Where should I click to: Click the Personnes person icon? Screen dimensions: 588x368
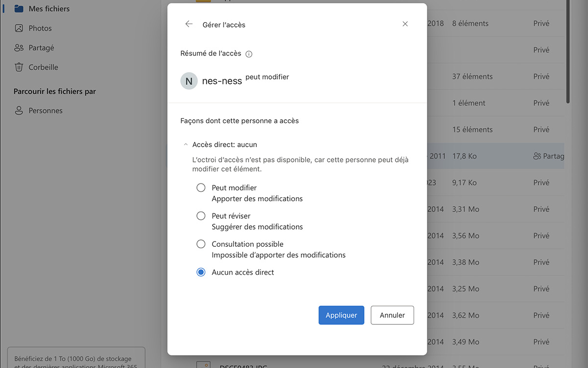[x=19, y=110]
